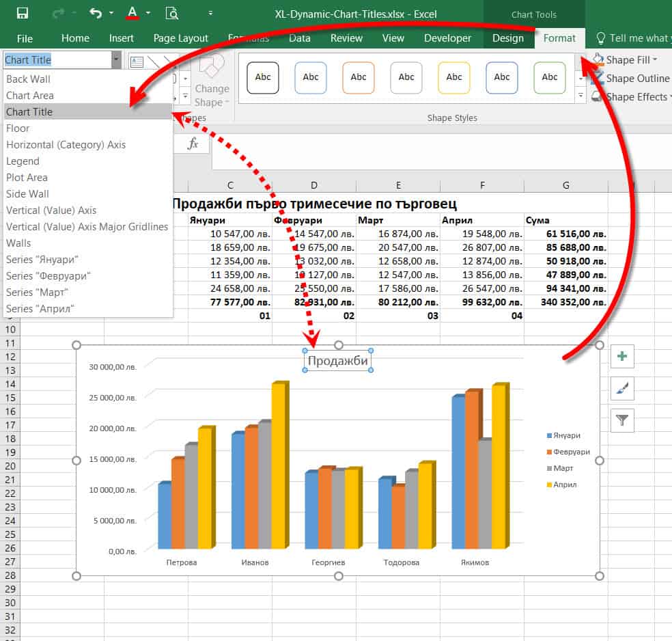This screenshot has height=641, width=672.
Task: Select the Format tab under Chart Tools
Action: pos(559,38)
